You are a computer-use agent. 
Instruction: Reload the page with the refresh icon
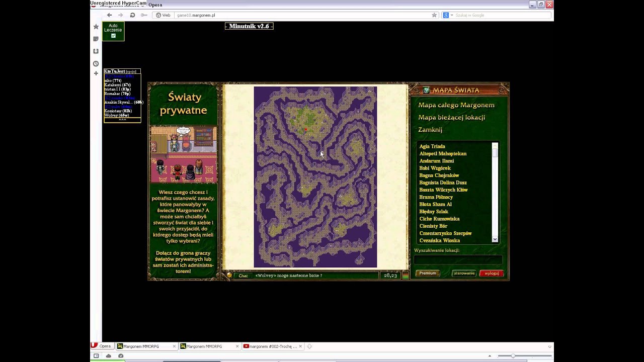click(132, 15)
